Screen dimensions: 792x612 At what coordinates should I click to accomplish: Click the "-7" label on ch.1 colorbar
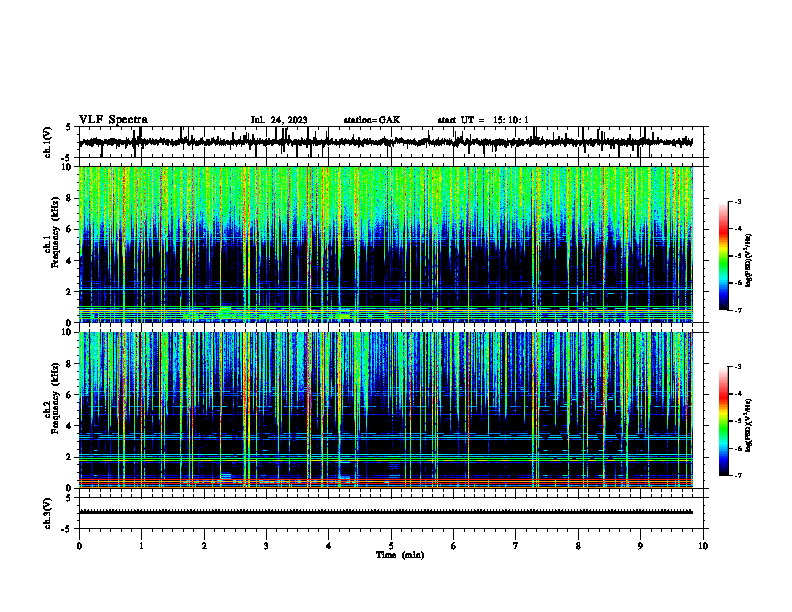[738, 310]
